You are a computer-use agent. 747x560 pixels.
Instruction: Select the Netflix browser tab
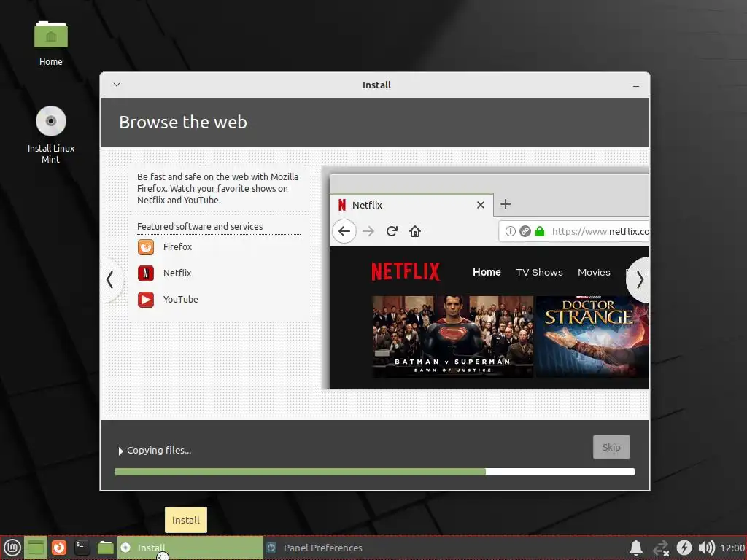point(411,205)
